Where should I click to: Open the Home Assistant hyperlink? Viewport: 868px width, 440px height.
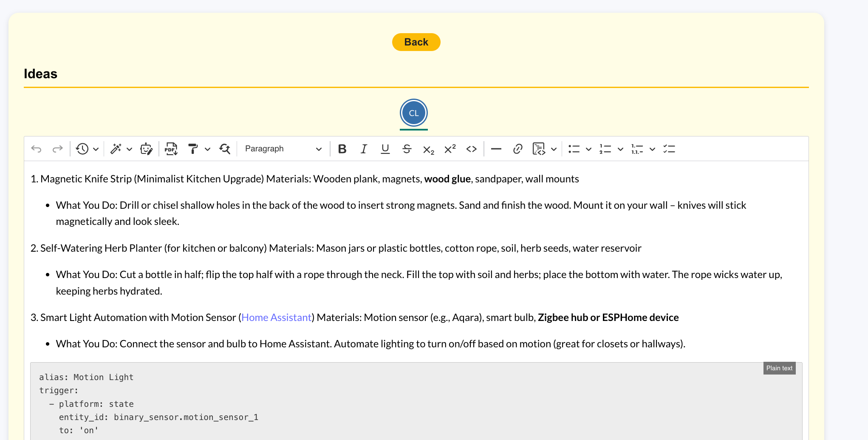point(276,318)
